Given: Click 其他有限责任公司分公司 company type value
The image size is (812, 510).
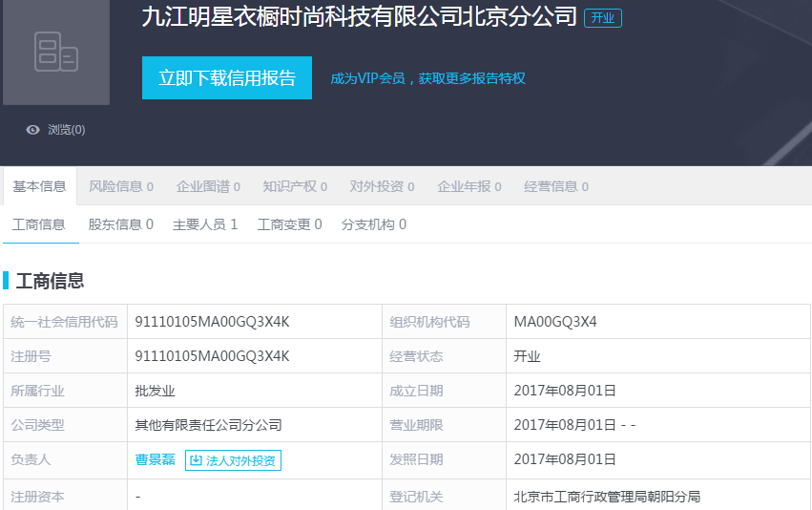Looking at the screenshot, I should (208, 425).
